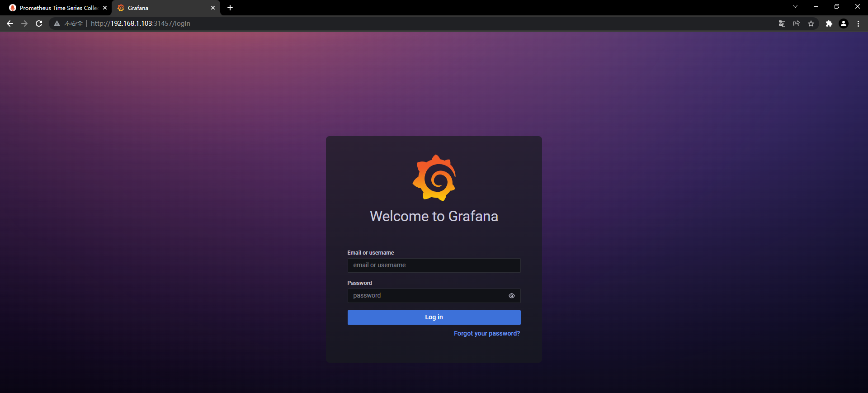Open the browser profile avatar
This screenshot has width=868, height=393.
[844, 24]
